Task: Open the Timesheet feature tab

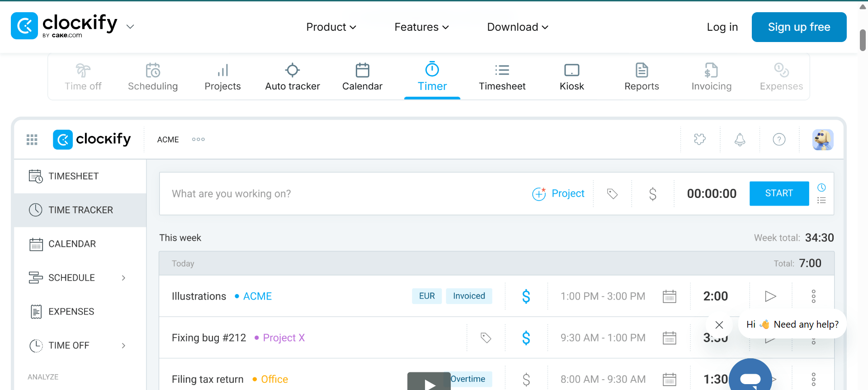Action: tap(502, 77)
